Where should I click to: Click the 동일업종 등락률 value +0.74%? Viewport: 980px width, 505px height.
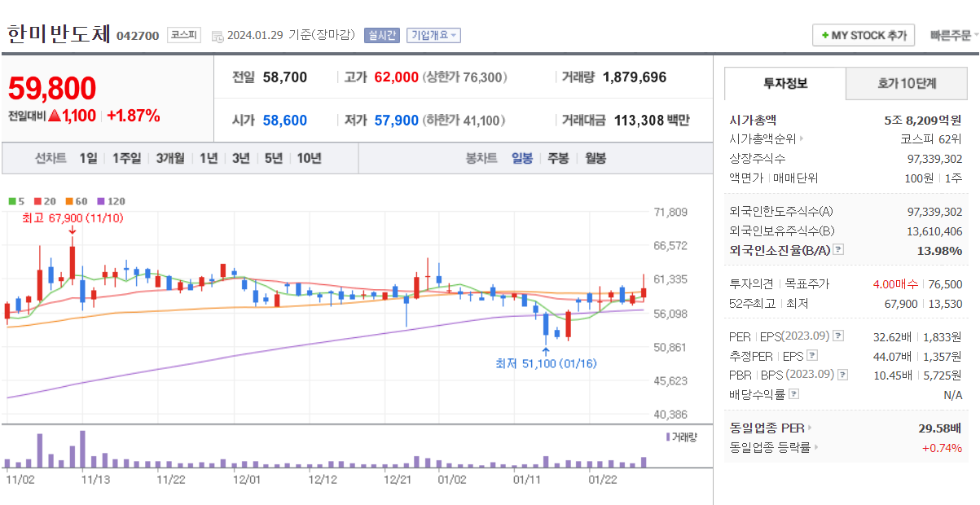(942, 447)
